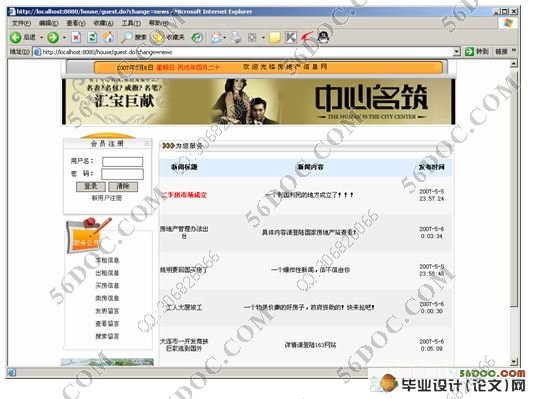The height and width of the screenshot is (399, 534).
Task: Click the Print icon
Action: coord(235,37)
